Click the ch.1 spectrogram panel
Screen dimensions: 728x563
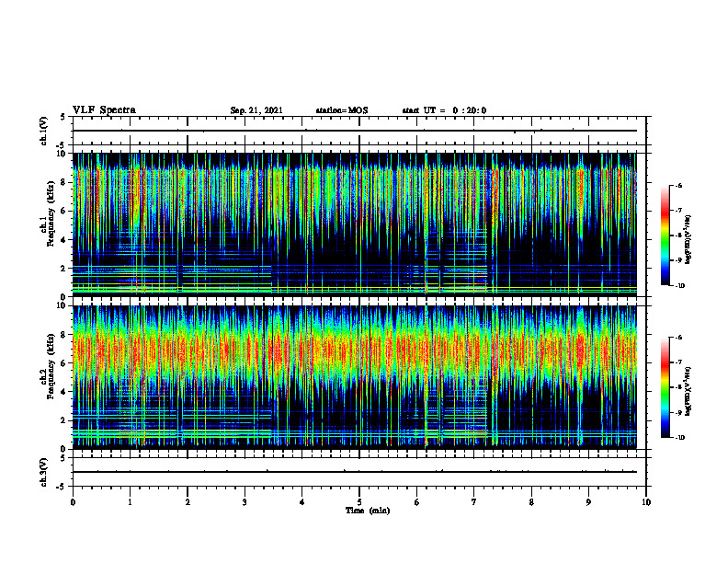(354, 224)
